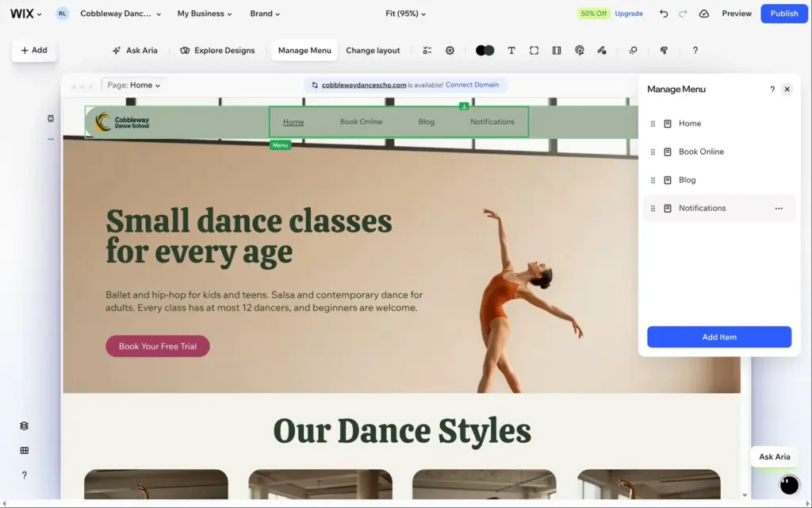Select Book Online in the Manage Menu list
This screenshot has height=508, width=812.
[718, 152]
